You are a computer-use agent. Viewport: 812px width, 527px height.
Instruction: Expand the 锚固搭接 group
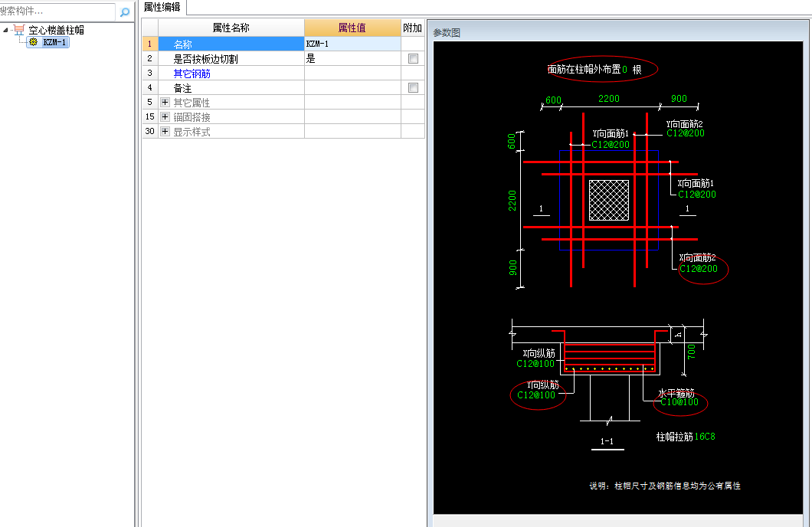(x=165, y=116)
